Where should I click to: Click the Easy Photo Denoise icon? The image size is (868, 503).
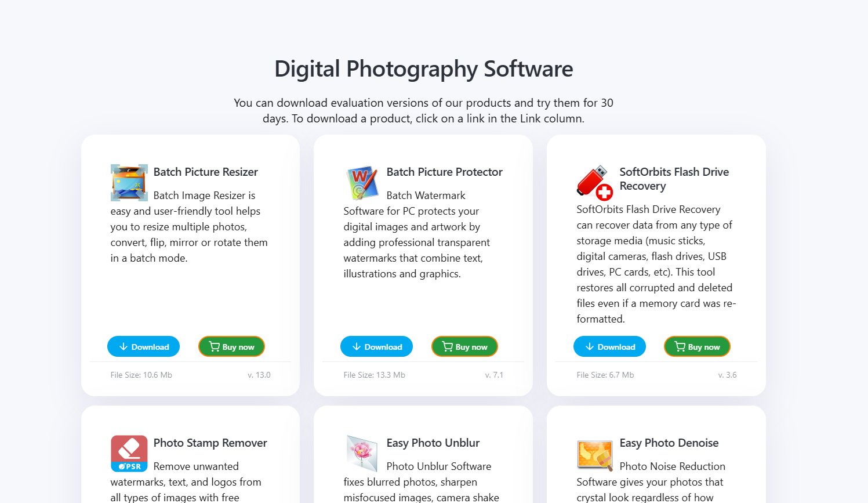(595, 454)
